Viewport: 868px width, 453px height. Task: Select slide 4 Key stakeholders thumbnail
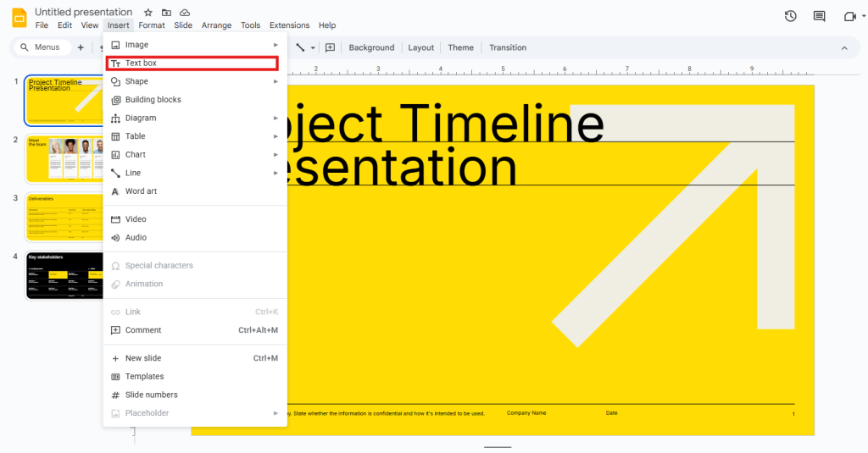point(64,275)
